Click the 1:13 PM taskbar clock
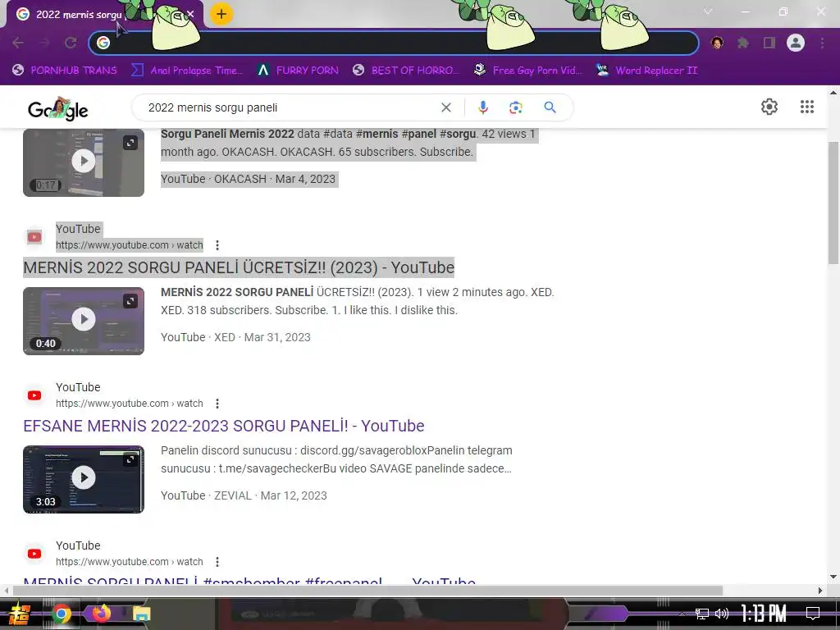The width and height of the screenshot is (840, 630). (764, 614)
